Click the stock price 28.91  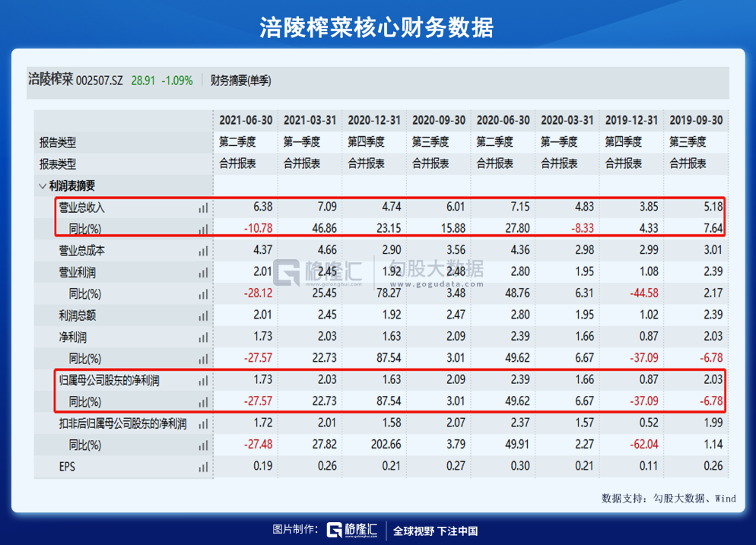pyautogui.click(x=143, y=81)
